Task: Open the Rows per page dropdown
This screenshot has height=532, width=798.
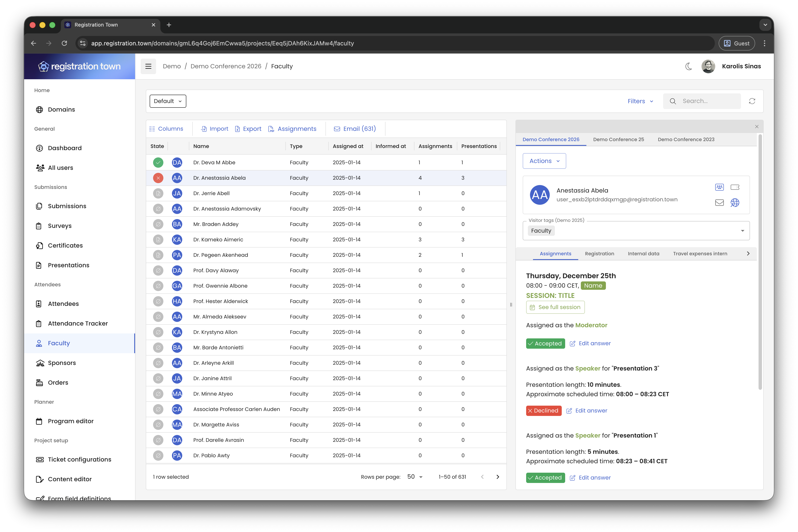Action: pyautogui.click(x=415, y=477)
